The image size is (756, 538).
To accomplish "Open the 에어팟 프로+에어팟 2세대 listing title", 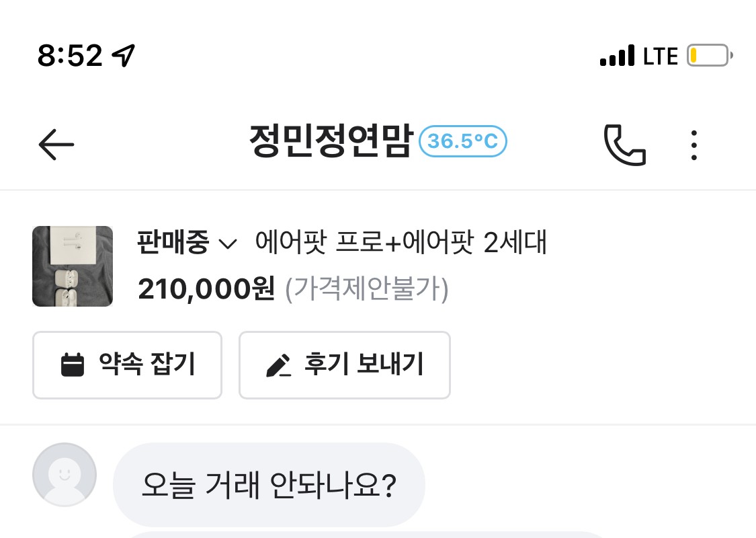I will pyautogui.click(x=401, y=242).
